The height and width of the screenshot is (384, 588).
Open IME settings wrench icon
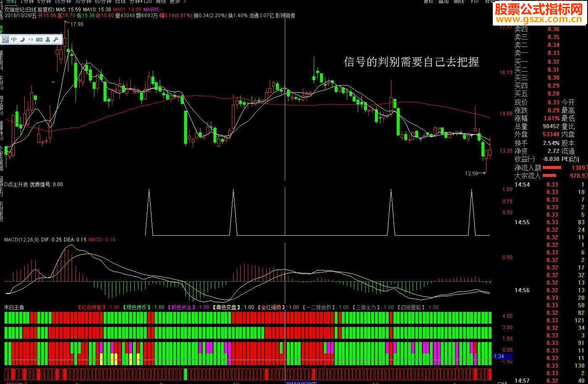click(x=56, y=39)
